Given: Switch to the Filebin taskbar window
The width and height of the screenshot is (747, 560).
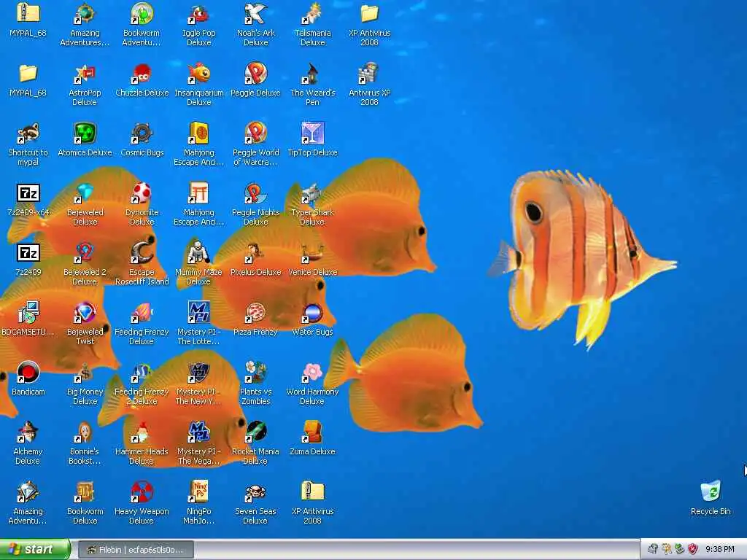Looking at the screenshot, I should (x=136, y=550).
